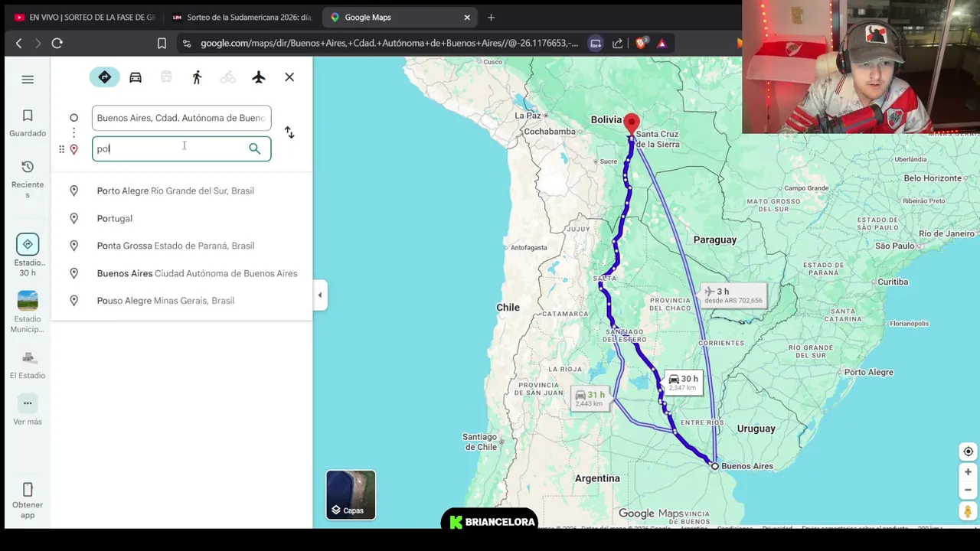Click Paraguay label on map

715,240
